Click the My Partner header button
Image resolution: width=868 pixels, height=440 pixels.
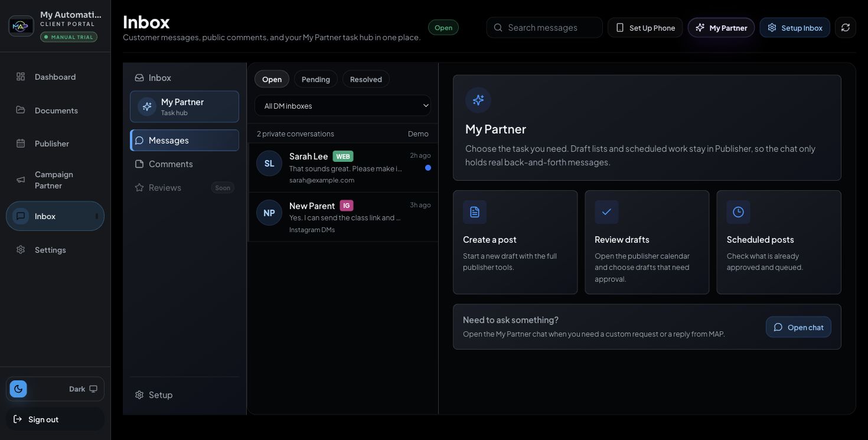(721, 28)
